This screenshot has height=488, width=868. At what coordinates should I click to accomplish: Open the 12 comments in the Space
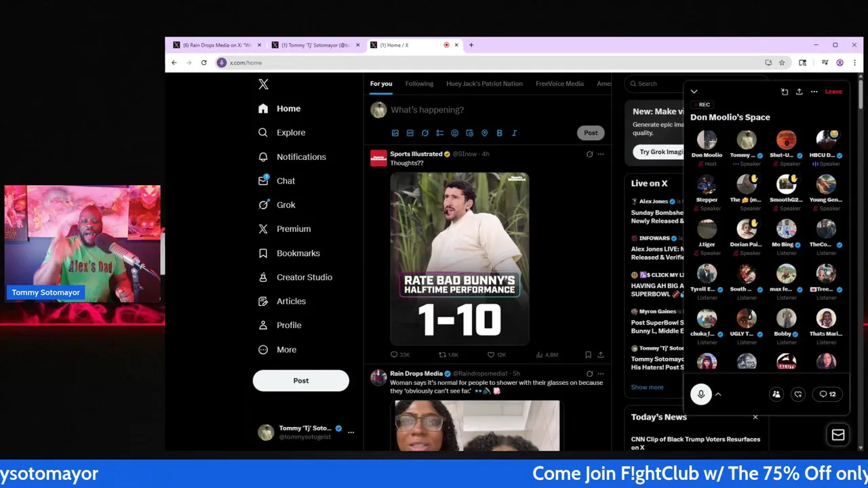click(827, 394)
